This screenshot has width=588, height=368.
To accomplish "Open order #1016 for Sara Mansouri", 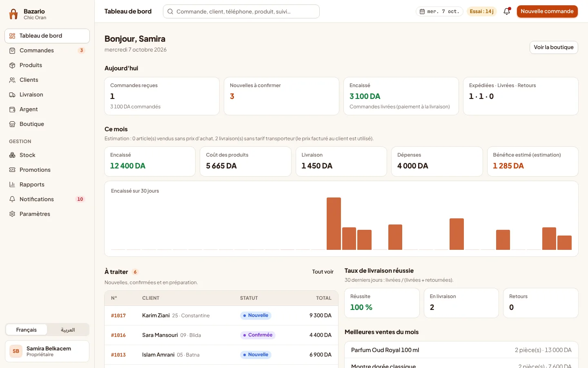I will (x=221, y=335).
